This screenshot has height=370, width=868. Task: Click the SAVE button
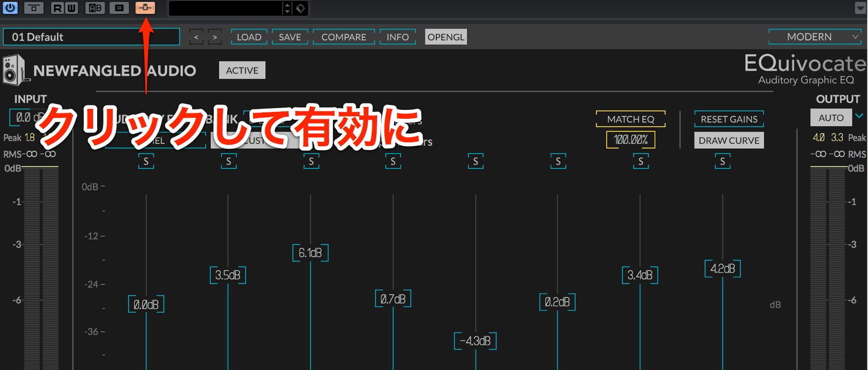click(290, 37)
